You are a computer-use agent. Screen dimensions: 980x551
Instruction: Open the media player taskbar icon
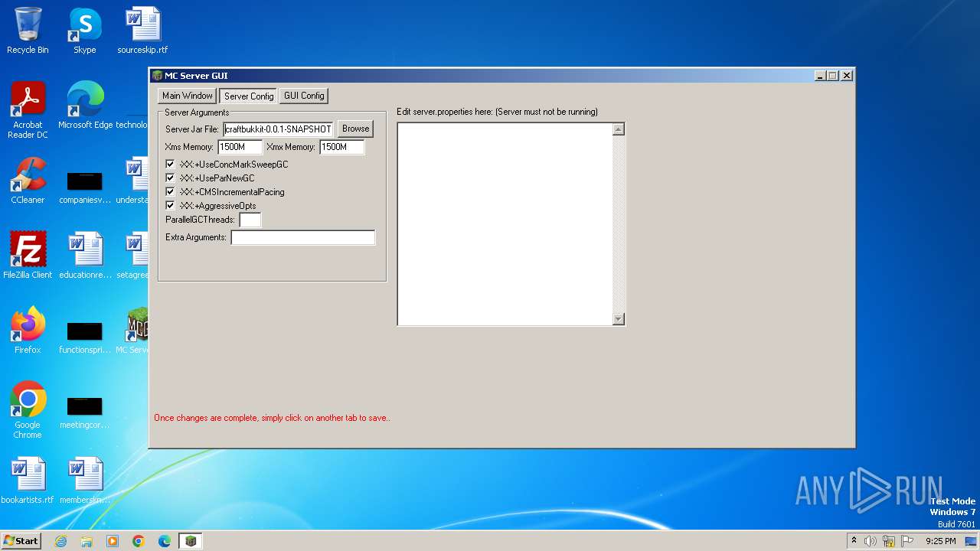(x=113, y=541)
